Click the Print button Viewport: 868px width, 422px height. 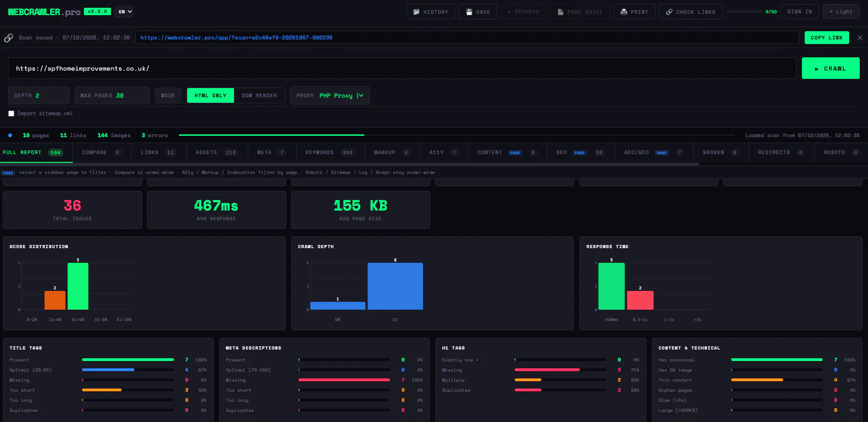[x=634, y=12]
